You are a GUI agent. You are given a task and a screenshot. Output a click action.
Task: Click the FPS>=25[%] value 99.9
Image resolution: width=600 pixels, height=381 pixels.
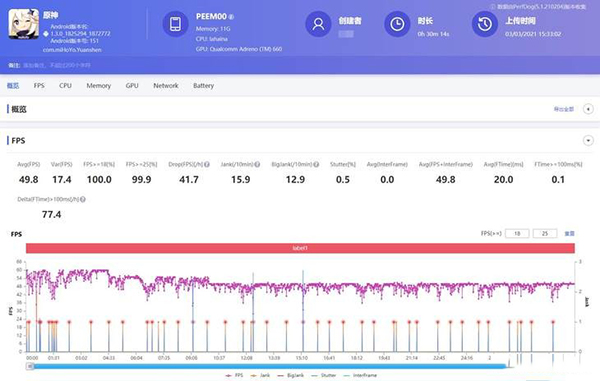142,179
